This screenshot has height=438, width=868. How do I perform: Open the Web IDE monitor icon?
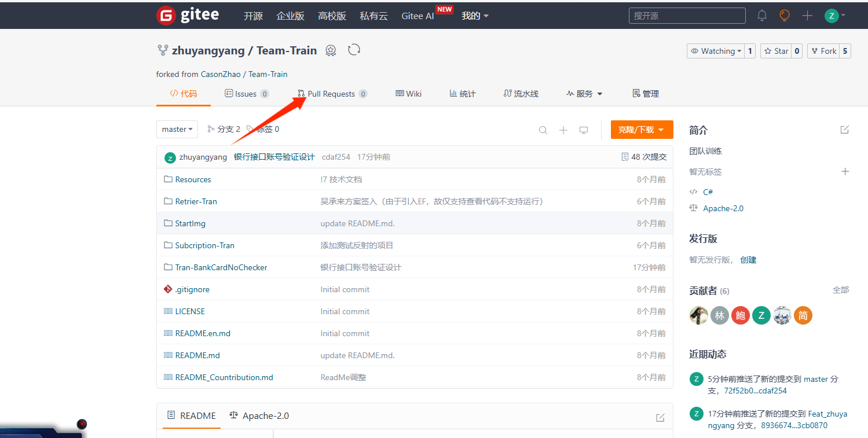pos(584,130)
